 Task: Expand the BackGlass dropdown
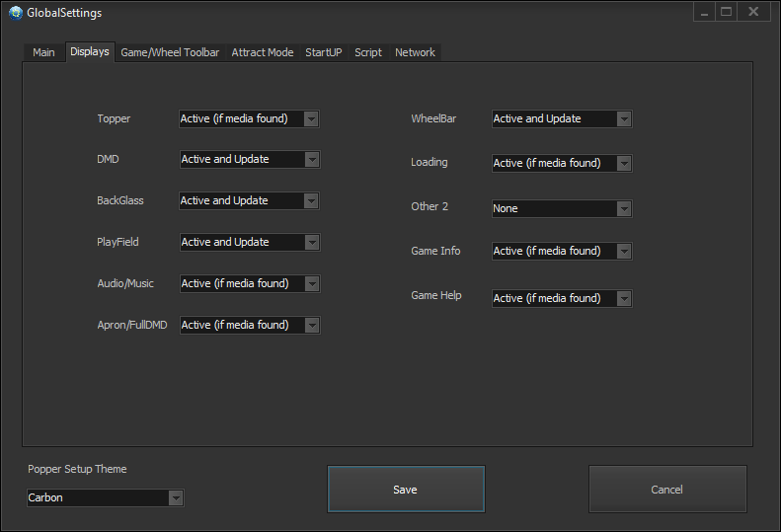[x=249, y=200]
